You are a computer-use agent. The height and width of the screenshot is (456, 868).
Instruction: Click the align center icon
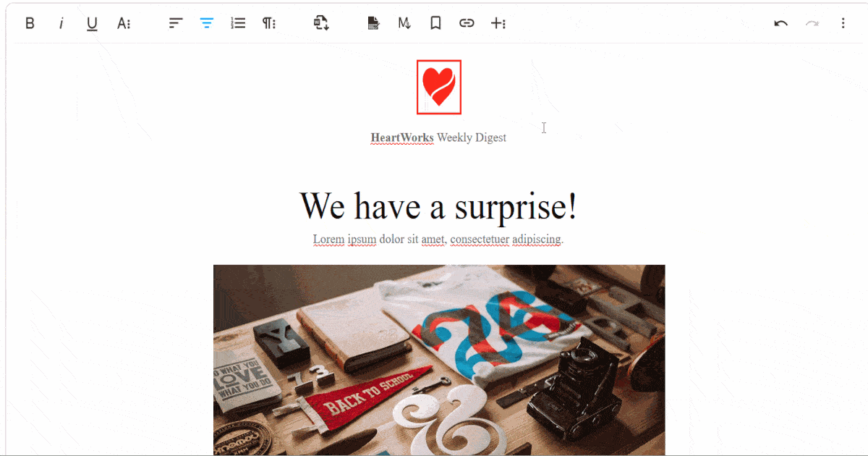(x=207, y=23)
